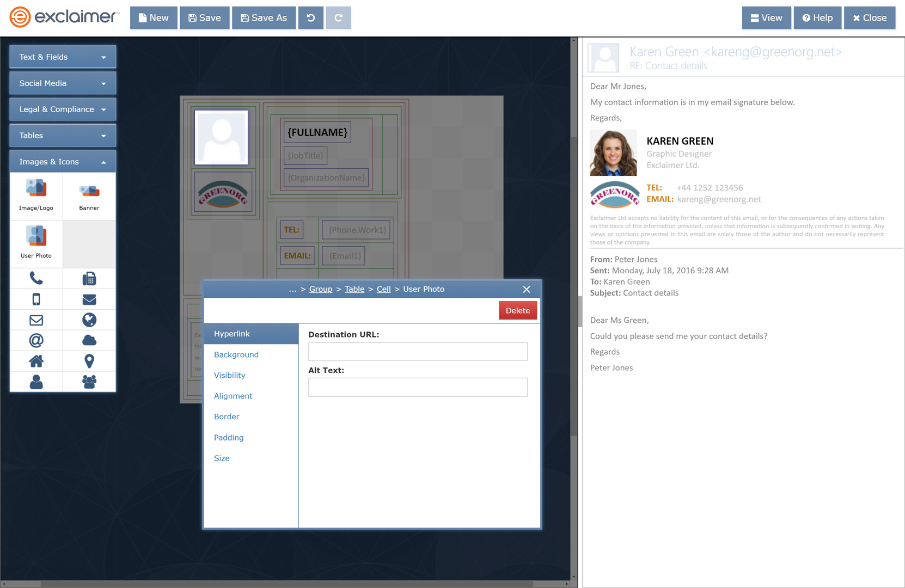Image resolution: width=905 pixels, height=588 pixels.
Task: Click the red Delete button
Action: coord(518,310)
